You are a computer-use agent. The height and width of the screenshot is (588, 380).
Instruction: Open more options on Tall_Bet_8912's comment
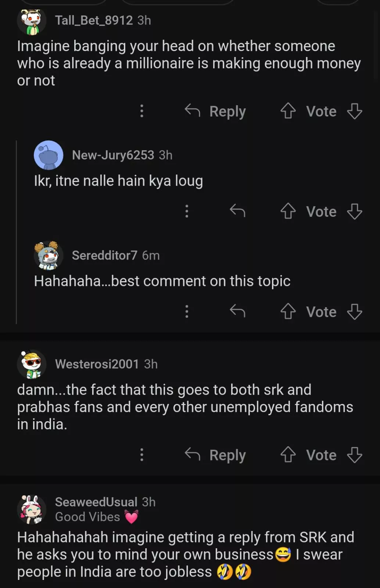point(142,111)
